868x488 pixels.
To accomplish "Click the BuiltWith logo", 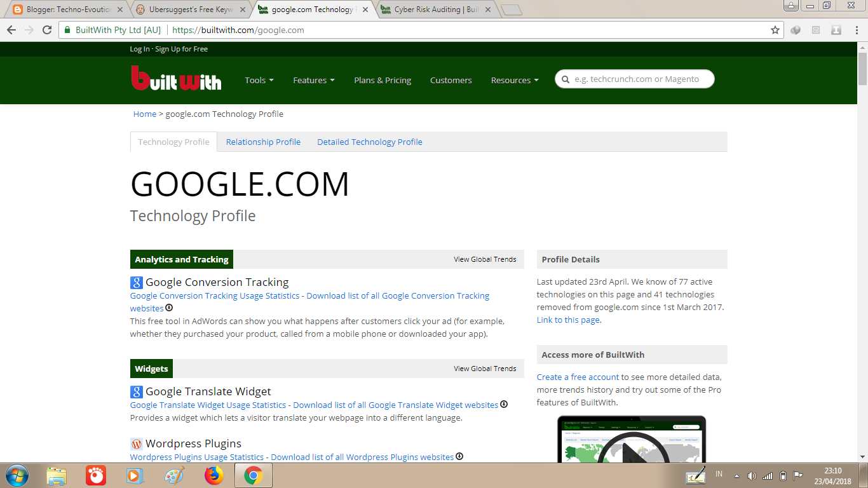I will (x=176, y=78).
